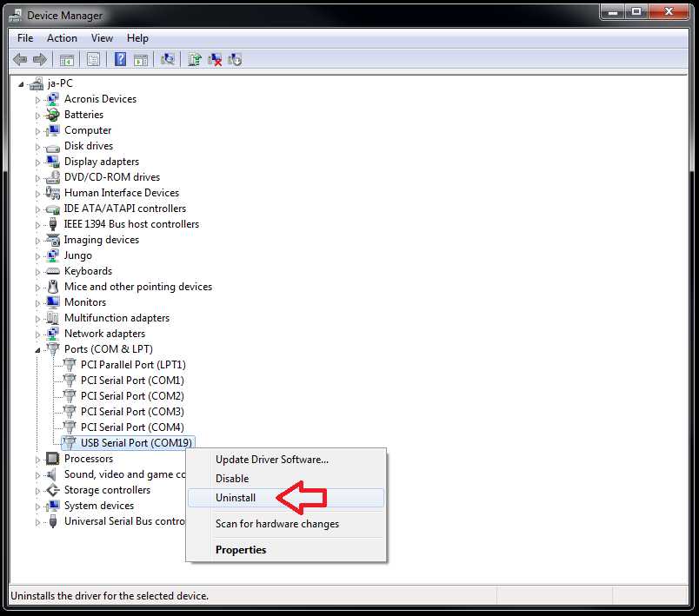Click the Batteries category icon

point(53,115)
